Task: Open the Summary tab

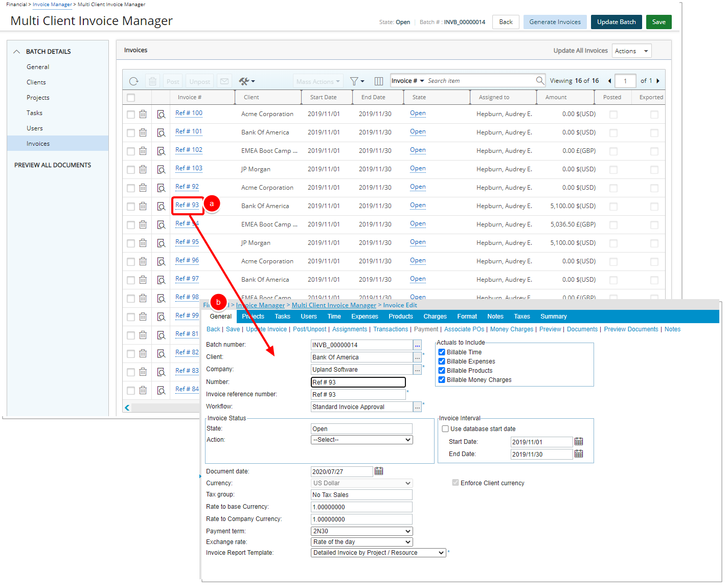Action: pos(553,316)
